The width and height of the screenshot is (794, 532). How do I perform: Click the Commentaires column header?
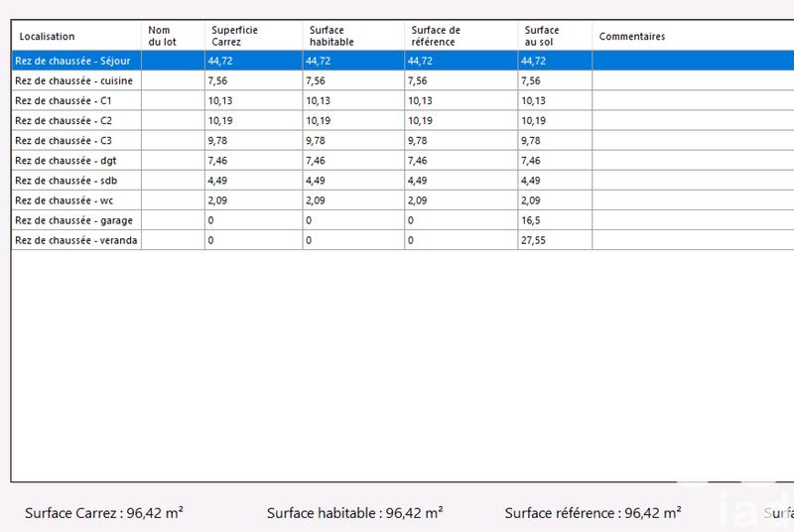[x=693, y=37]
